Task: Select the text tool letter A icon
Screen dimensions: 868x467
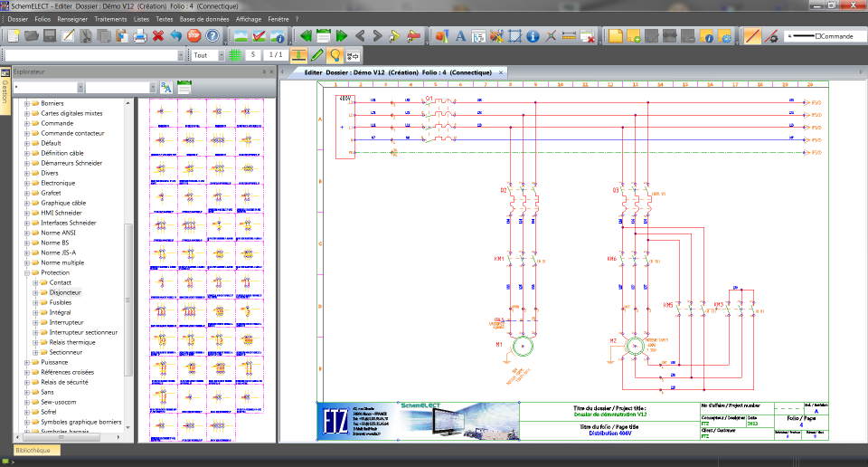Action: click(x=459, y=36)
